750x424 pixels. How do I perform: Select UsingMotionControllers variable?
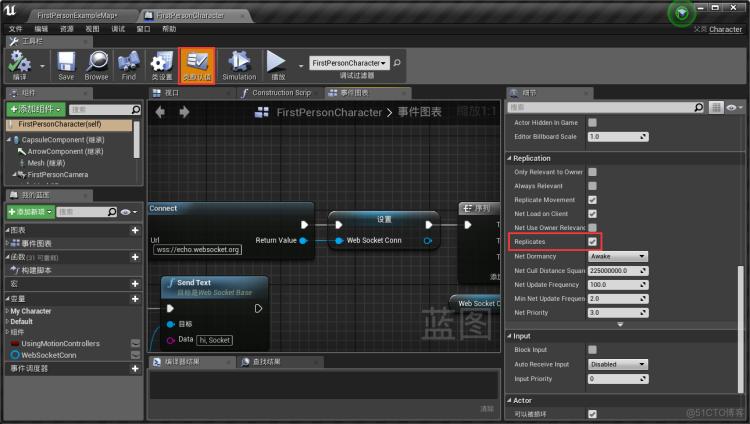click(60, 344)
